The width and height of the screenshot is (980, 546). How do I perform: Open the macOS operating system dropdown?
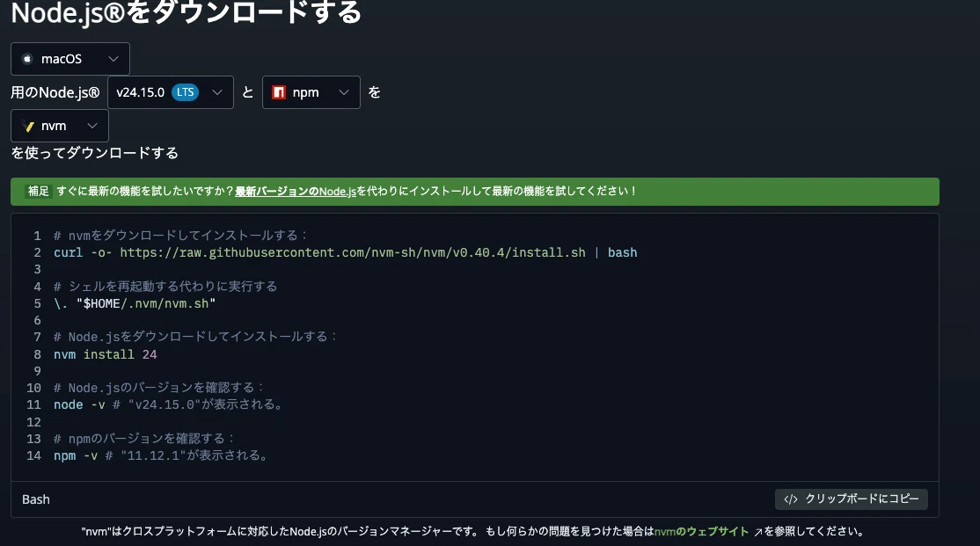tap(70, 59)
